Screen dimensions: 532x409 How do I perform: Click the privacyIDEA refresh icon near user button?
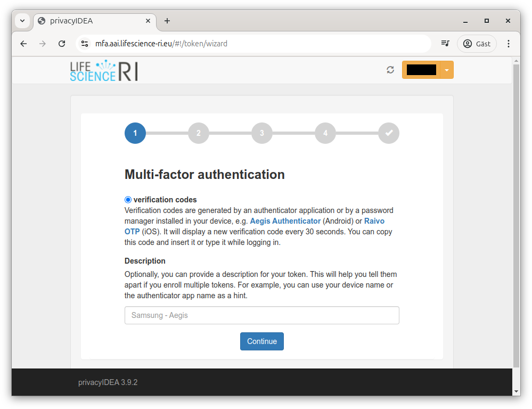point(390,70)
